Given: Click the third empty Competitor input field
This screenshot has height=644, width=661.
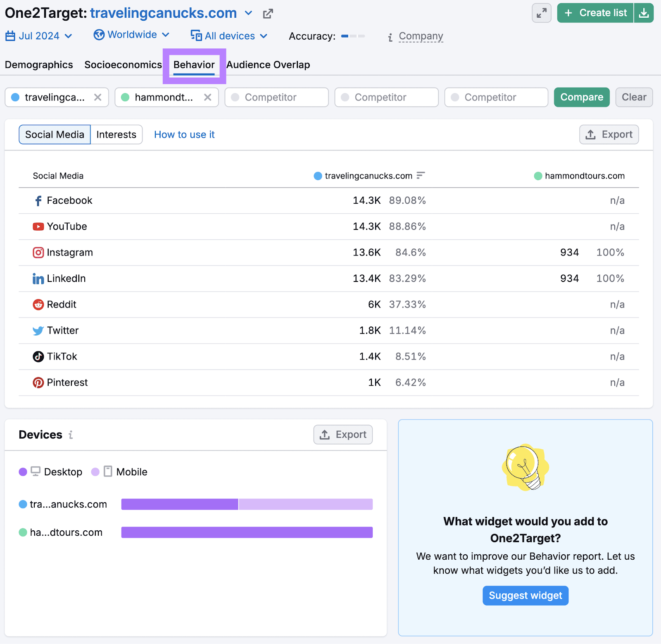Looking at the screenshot, I should pos(497,97).
